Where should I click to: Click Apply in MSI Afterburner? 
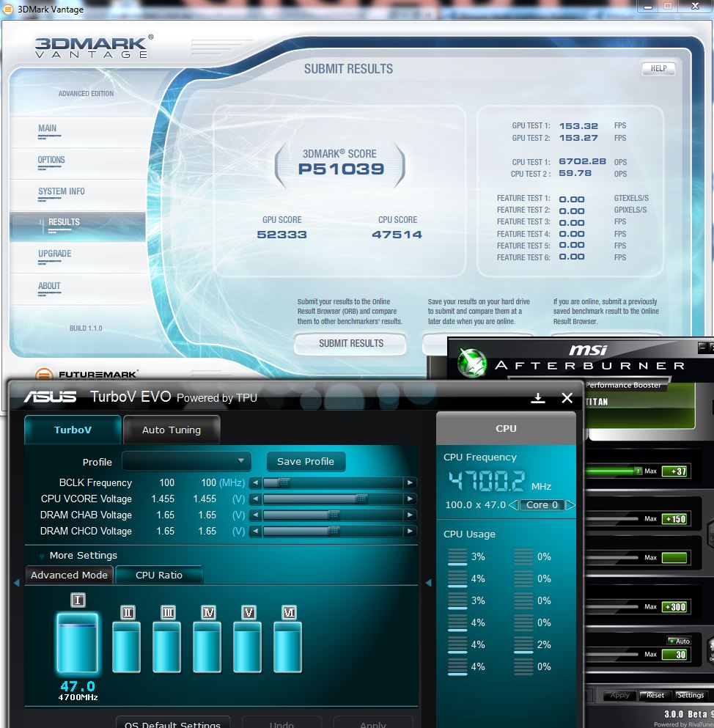[x=619, y=695]
